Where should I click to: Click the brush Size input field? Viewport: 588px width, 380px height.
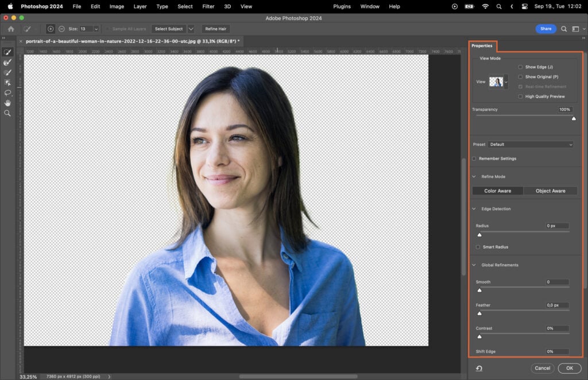85,28
